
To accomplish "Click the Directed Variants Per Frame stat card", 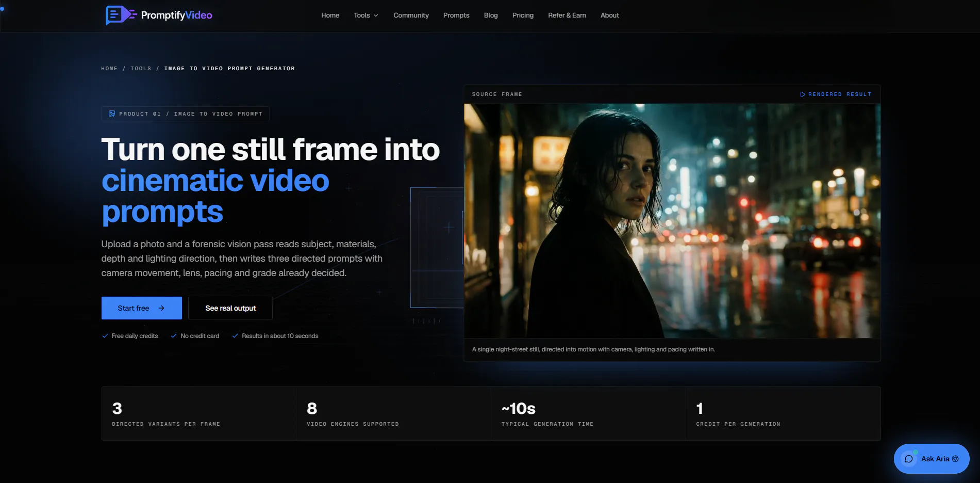I will click(x=199, y=413).
